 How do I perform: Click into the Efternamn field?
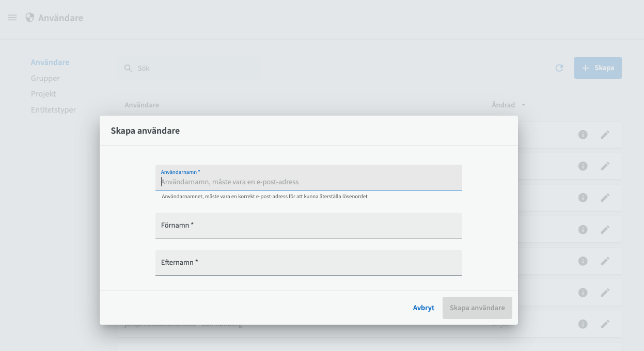308,263
